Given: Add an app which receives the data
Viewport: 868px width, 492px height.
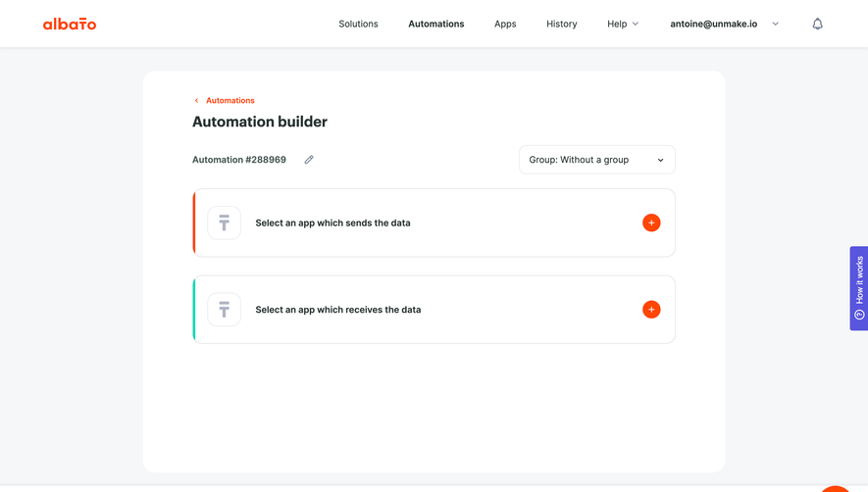Looking at the screenshot, I should [x=651, y=310].
